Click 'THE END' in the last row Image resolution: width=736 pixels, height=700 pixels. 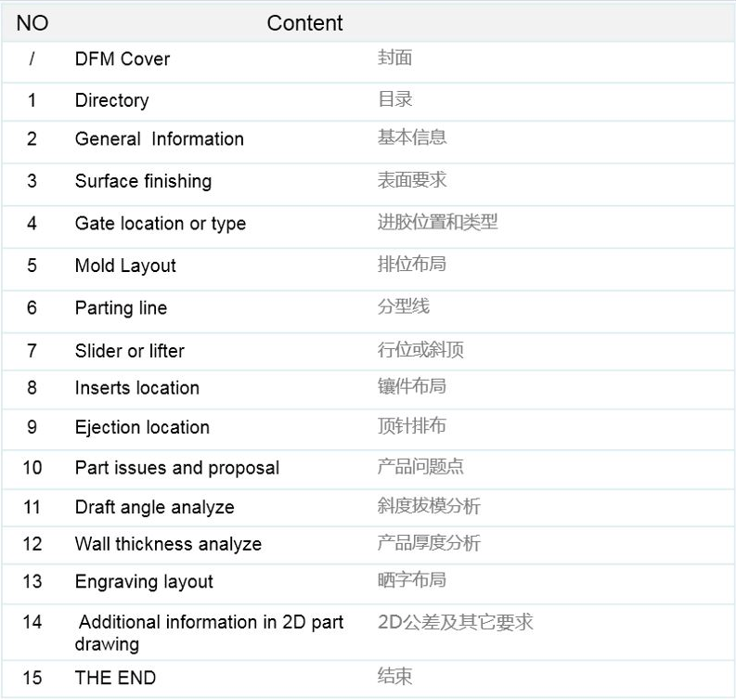pos(115,678)
